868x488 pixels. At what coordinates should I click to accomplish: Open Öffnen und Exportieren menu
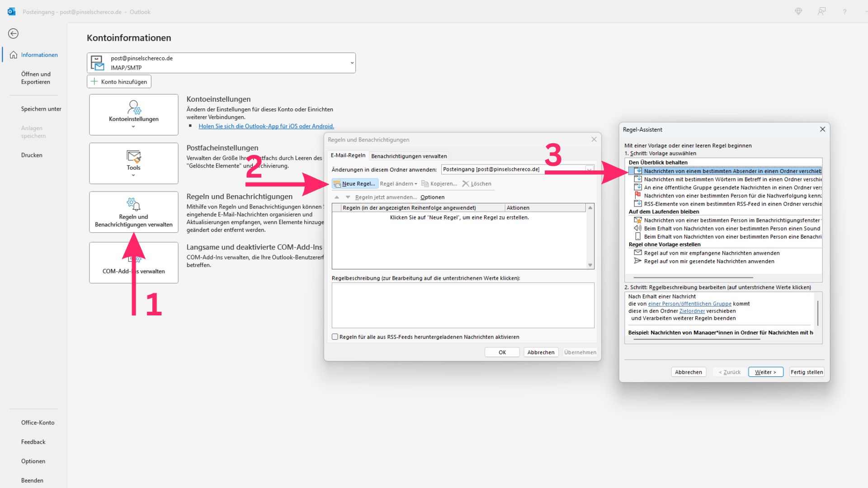(x=36, y=78)
